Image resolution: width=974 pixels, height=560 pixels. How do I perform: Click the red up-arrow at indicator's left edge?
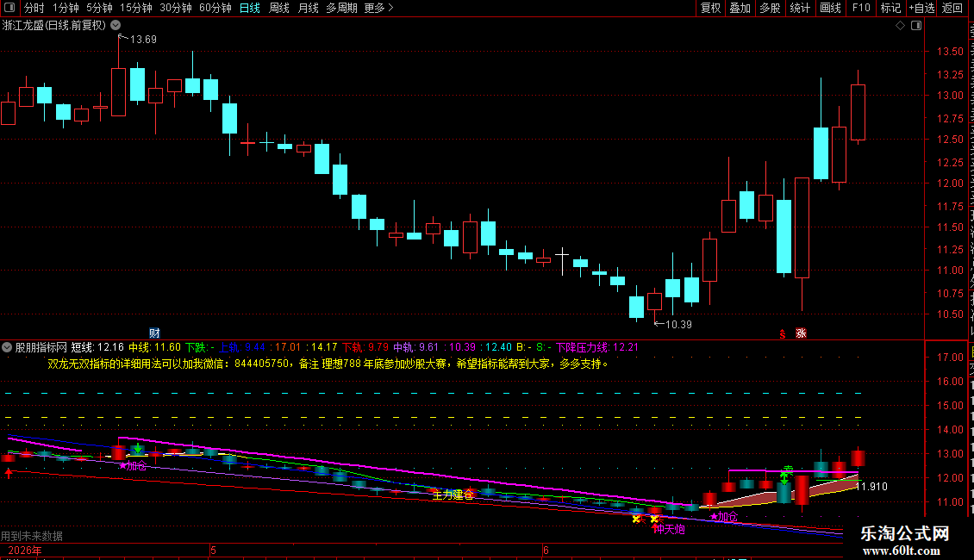[x=9, y=474]
